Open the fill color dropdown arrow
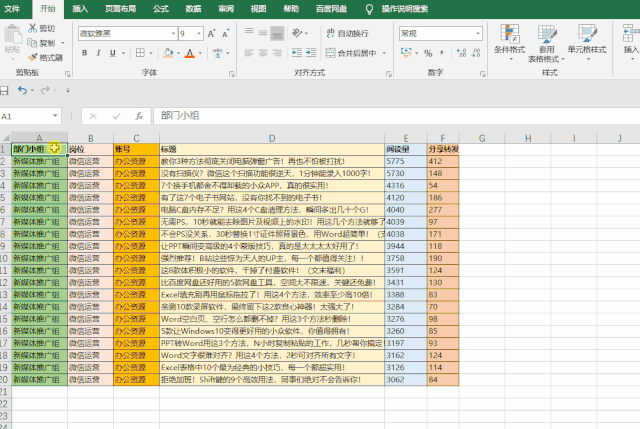The height and width of the screenshot is (429, 640). (x=178, y=53)
